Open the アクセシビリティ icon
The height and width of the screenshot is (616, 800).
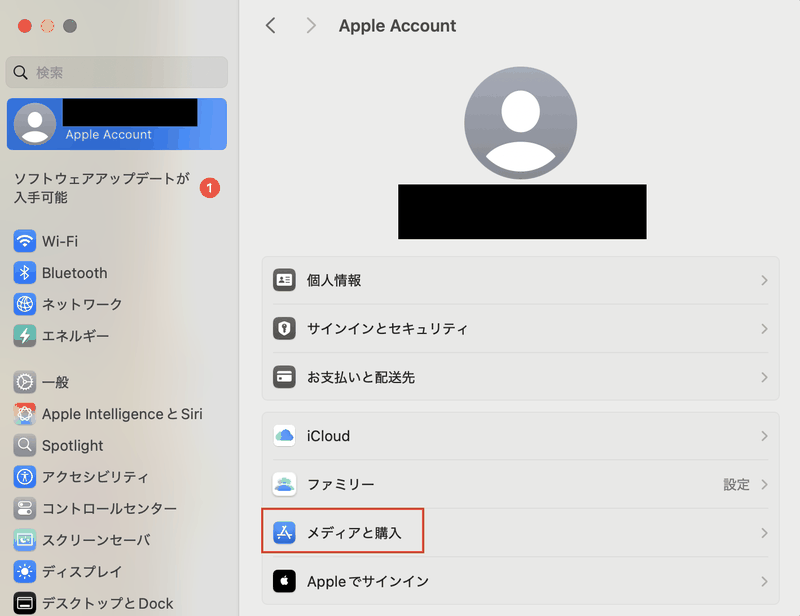tap(24, 477)
